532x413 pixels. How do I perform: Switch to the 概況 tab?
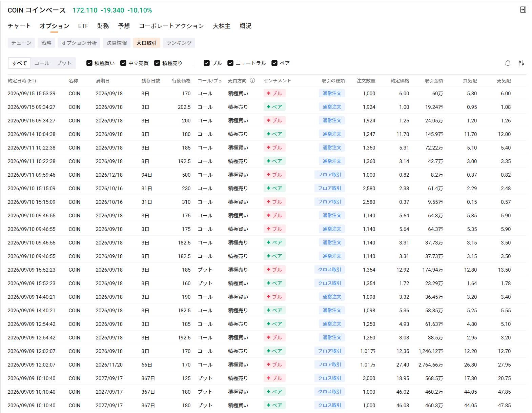[245, 26]
